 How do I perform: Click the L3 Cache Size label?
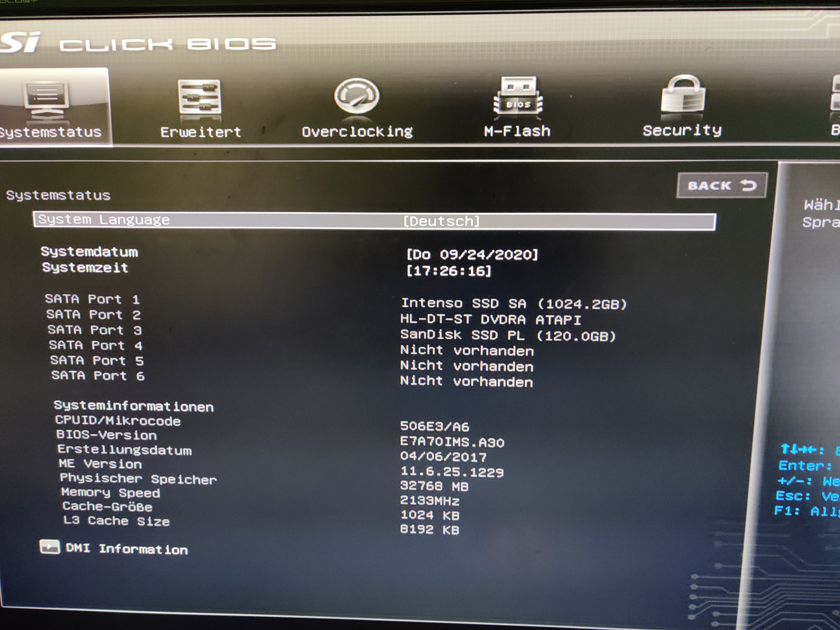coord(117,521)
